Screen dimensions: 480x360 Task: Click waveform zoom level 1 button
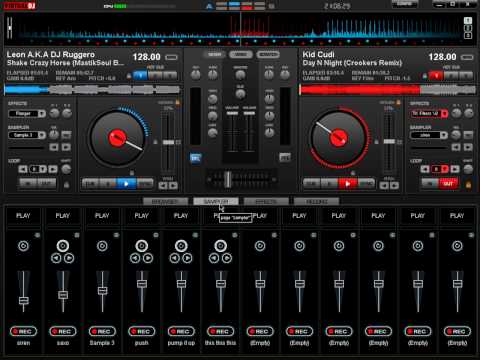coord(468,21)
